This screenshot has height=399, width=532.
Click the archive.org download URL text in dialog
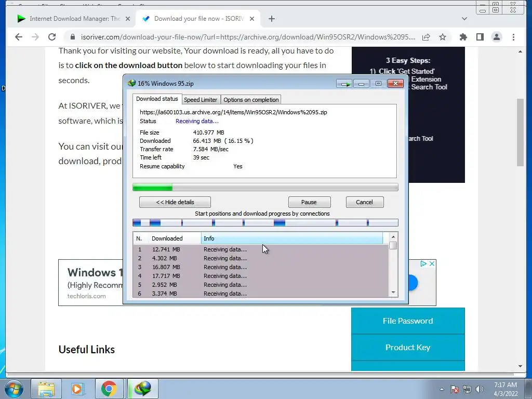pos(233,112)
